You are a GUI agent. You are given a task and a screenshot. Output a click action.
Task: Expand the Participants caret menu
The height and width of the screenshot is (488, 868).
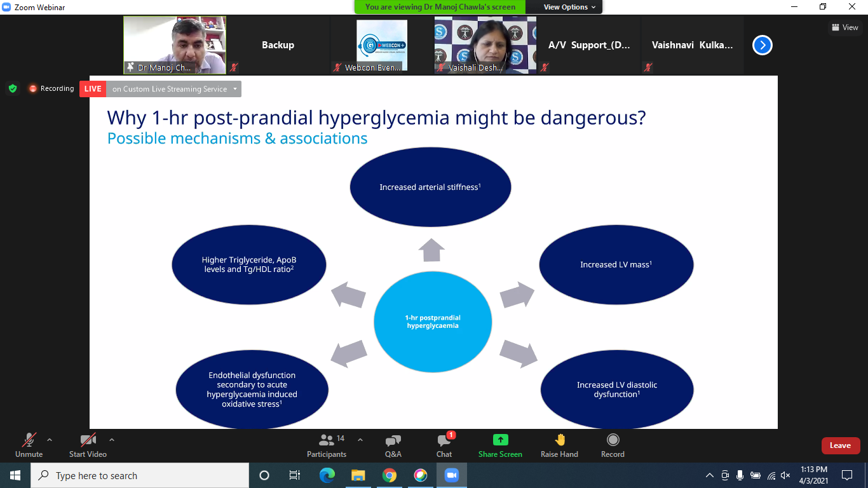[360, 440]
